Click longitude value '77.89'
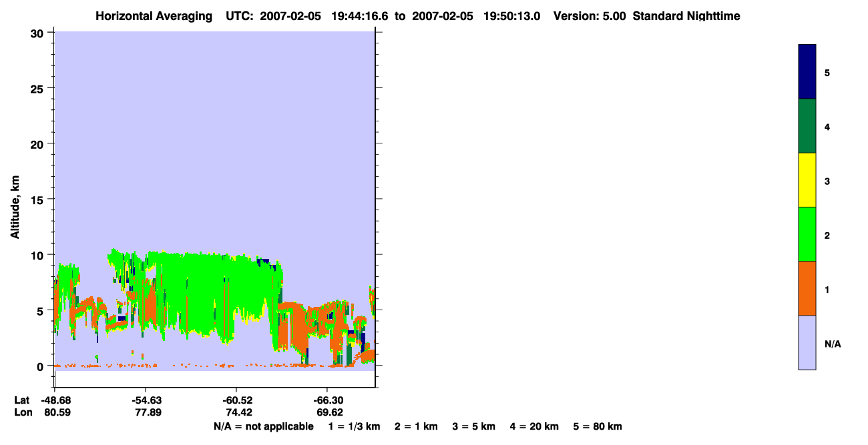Image resolution: width=868 pixels, height=445 pixels. (148, 412)
